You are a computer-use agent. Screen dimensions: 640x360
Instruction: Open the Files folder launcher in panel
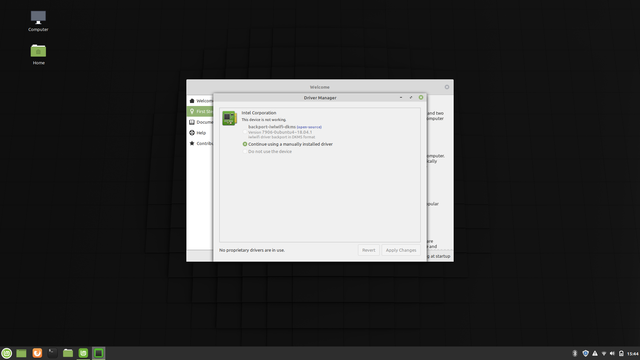click(68, 353)
